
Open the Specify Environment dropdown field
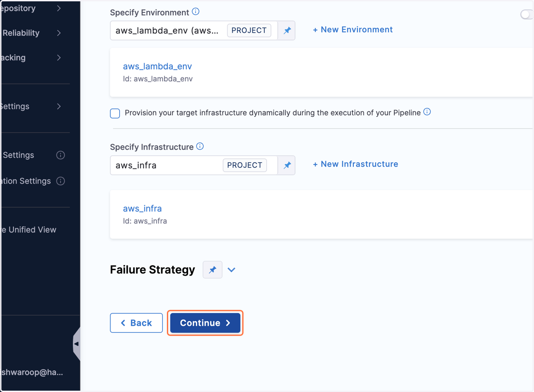[194, 30]
